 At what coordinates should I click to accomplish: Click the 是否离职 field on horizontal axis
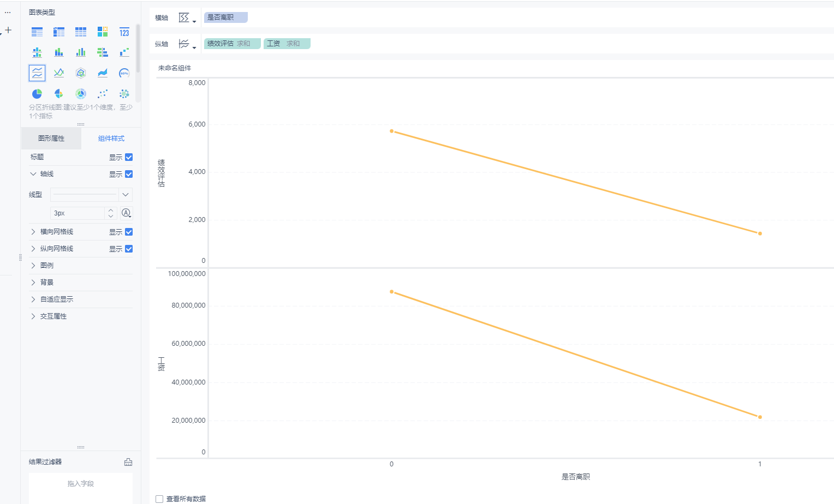(225, 17)
